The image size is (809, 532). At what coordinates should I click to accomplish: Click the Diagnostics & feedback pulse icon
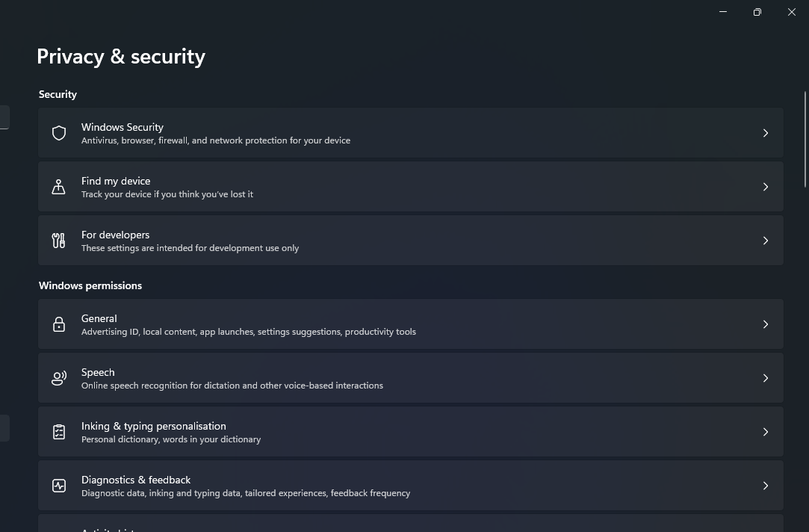click(59, 486)
